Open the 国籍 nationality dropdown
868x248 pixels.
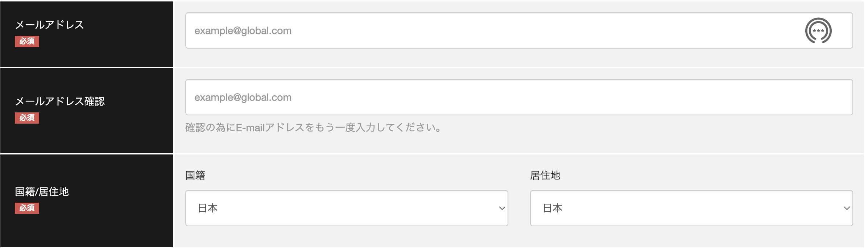pos(346,208)
